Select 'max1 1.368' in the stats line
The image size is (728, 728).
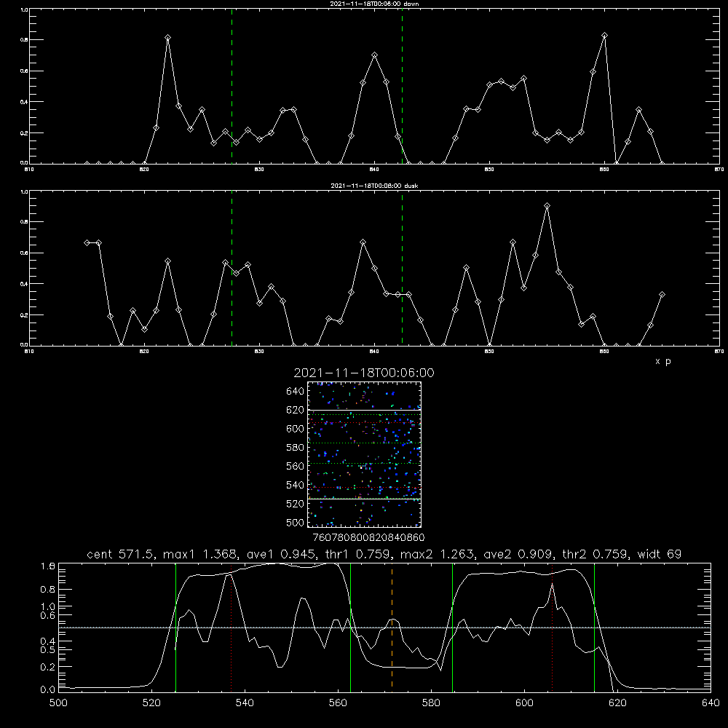[x=198, y=554]
